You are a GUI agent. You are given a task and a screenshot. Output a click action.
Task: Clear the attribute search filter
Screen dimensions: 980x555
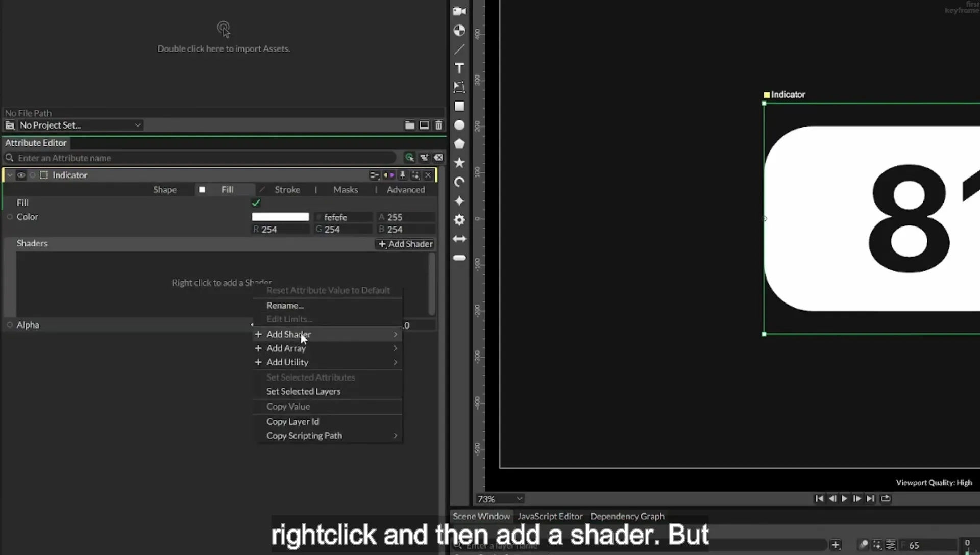point(438,158)
